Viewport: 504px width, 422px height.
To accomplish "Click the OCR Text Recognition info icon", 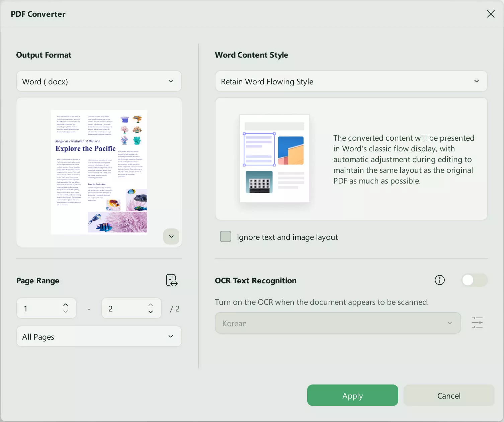I will coord(439,280).
